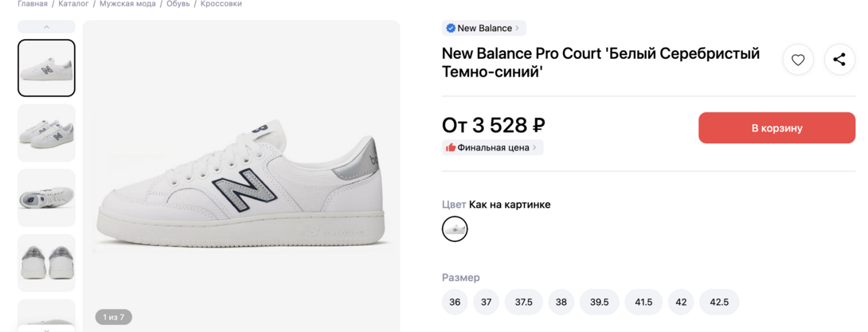
Task: Navigate to Обувь breadcrumb
Action: [x=178, y=4]
